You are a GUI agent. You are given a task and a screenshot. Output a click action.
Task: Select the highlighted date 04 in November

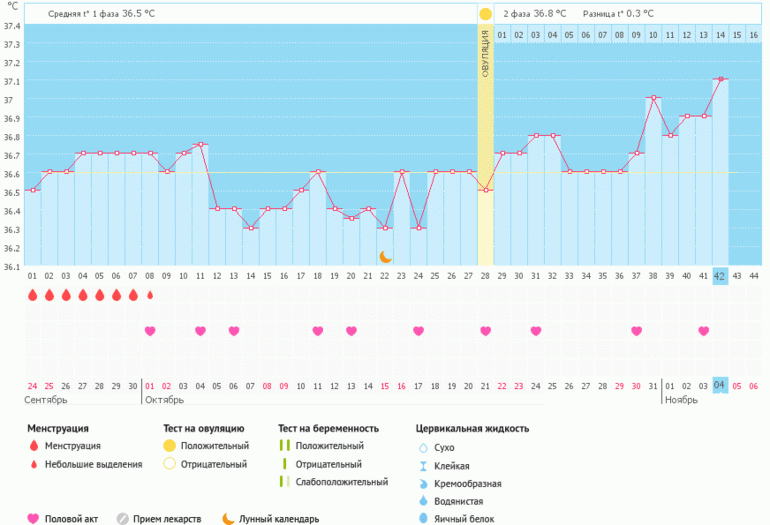click(x=720, y=385)
